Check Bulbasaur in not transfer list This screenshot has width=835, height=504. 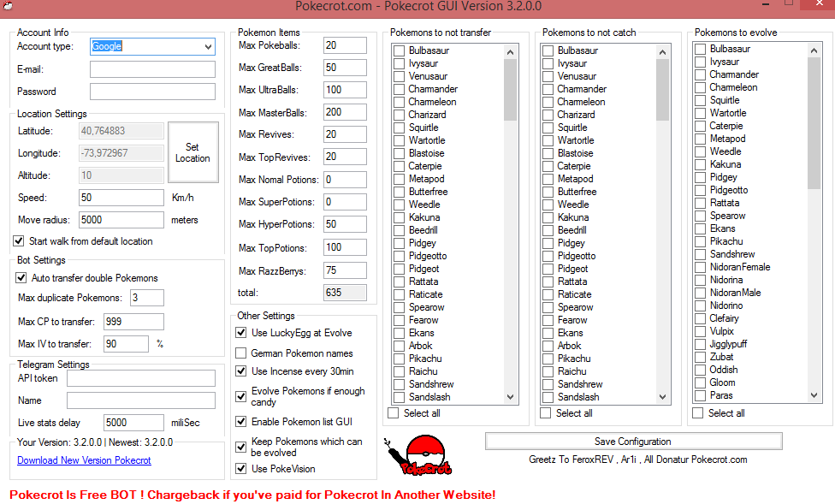(x=399, y=50)
